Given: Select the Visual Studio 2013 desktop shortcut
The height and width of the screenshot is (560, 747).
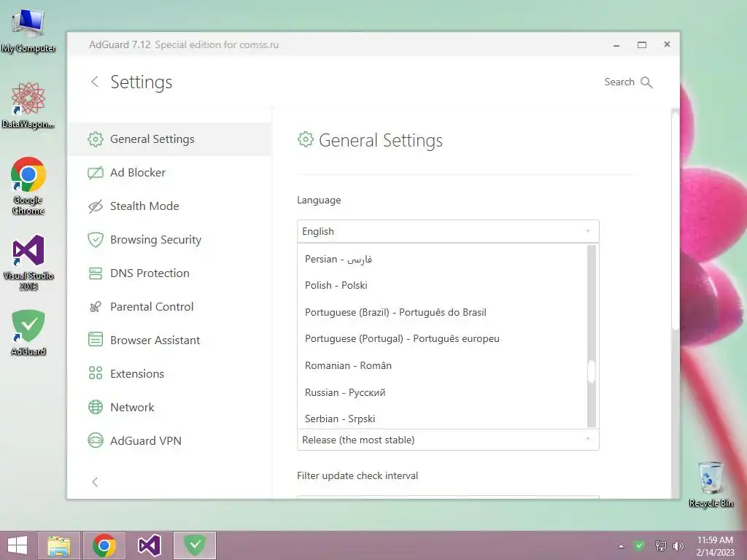Looking at the screenshot, I should point(28,262).
